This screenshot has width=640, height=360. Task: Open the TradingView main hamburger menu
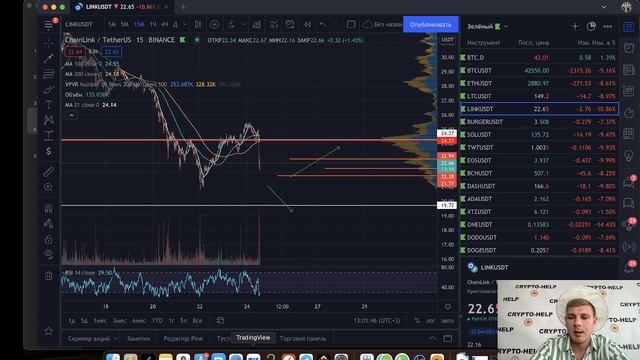[49, 24]
